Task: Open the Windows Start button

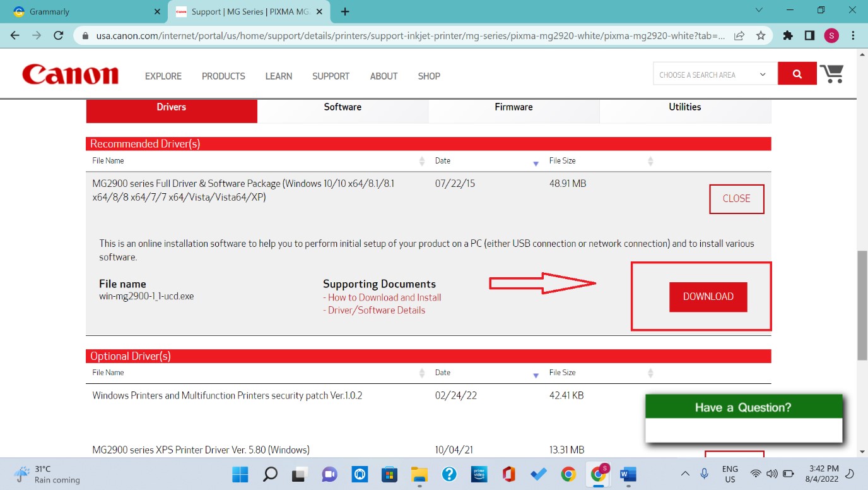Action: tap(240, 474)
